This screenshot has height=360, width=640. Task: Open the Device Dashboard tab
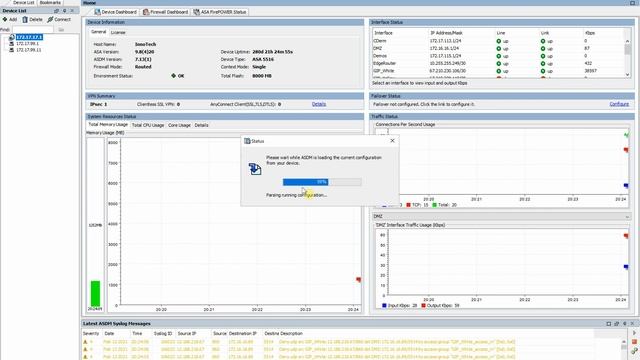(116, 12)
